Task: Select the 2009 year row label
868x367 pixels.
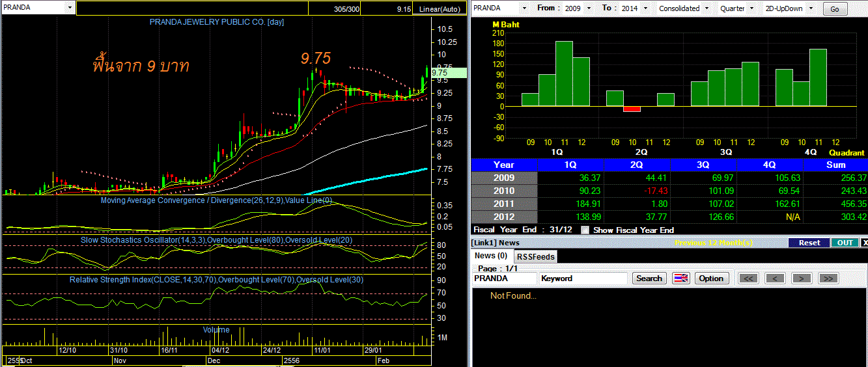Action: [504, 178]
